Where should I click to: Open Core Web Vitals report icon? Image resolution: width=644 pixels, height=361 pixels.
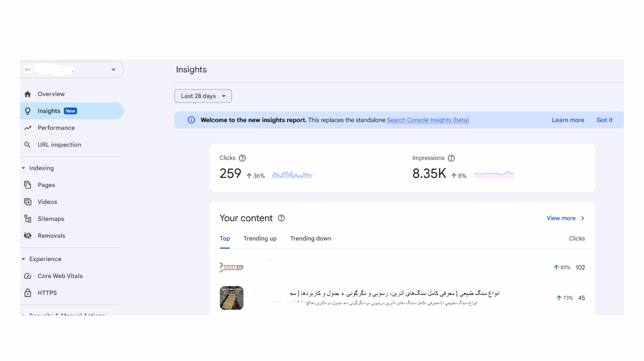(27, 276)
